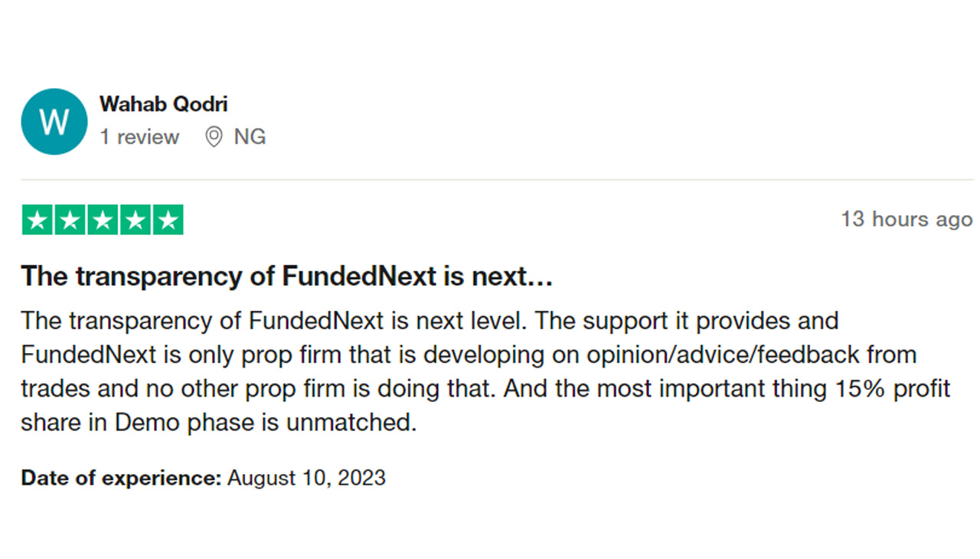
Task: Click the '15% profit' text in review
Action: (892, 388)
